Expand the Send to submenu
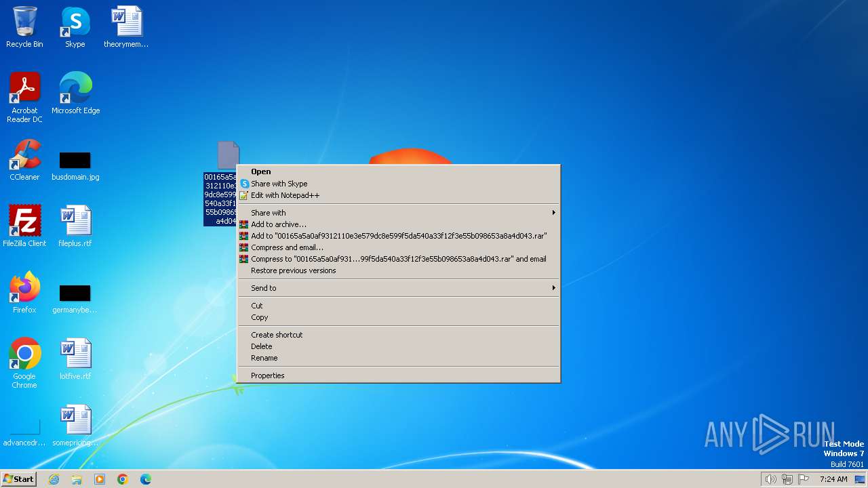Viewport: 868px width, 488px height. [x=399, y=288]
